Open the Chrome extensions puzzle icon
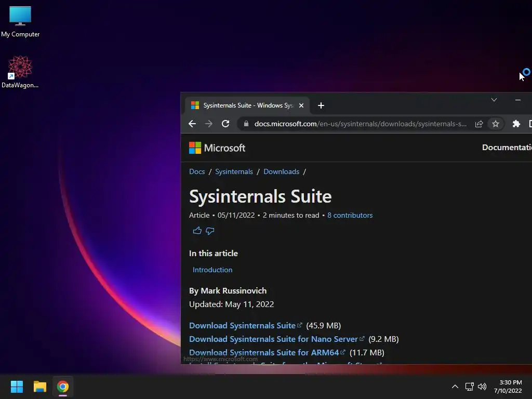The height and width of the screenshot is (399, 532). click(x=516, y=124)
